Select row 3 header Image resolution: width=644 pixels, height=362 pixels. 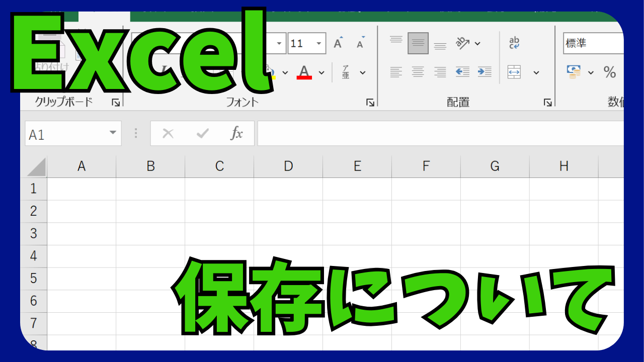pos(34,234)
